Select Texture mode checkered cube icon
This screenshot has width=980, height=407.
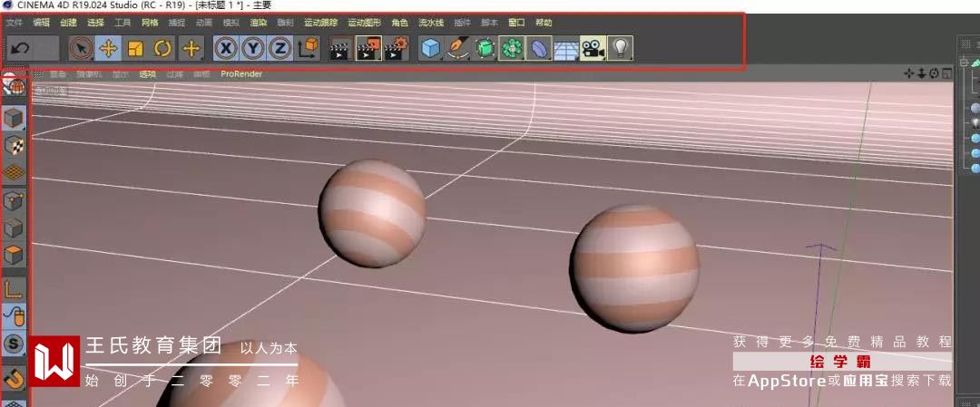[x=14, y=145]
